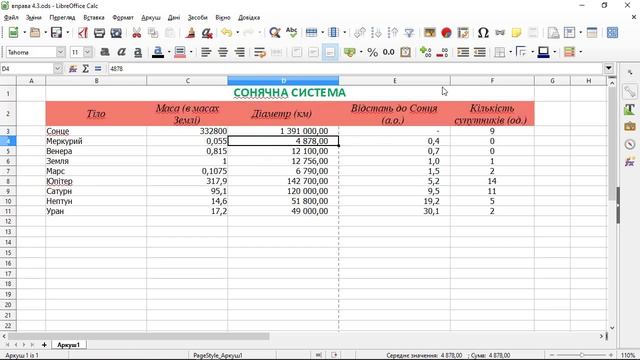640x360 pixels.
Task: Insert special character Omega icon
Action: tap(483, 33)
